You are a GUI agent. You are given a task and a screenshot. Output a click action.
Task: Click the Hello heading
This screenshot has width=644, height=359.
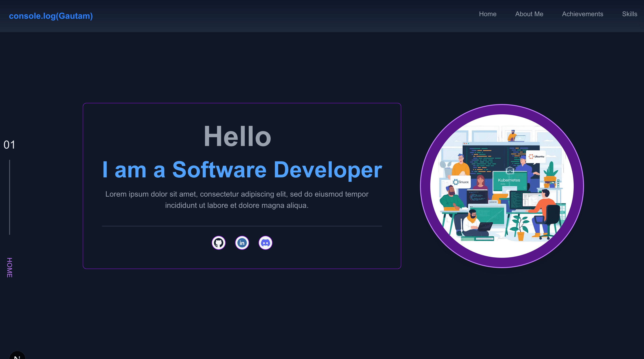point(237,137)
